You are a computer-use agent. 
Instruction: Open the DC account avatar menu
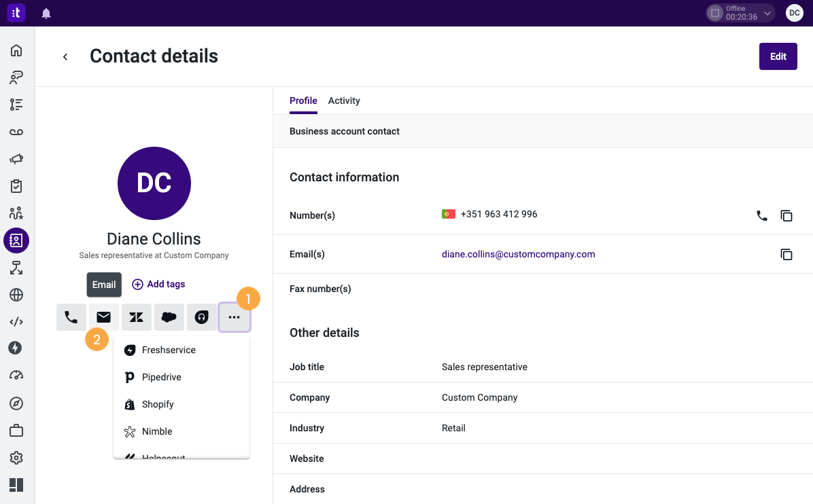click(x=794, y=12)
